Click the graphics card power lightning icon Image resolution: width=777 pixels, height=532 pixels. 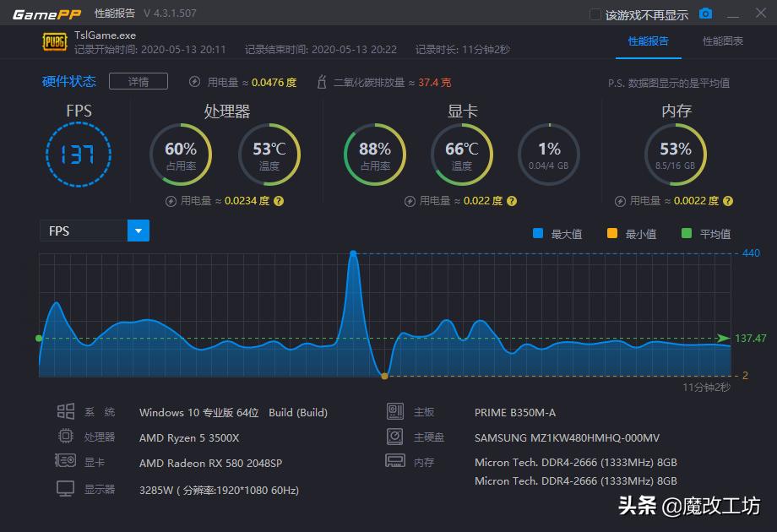click(x=410, y=201)
